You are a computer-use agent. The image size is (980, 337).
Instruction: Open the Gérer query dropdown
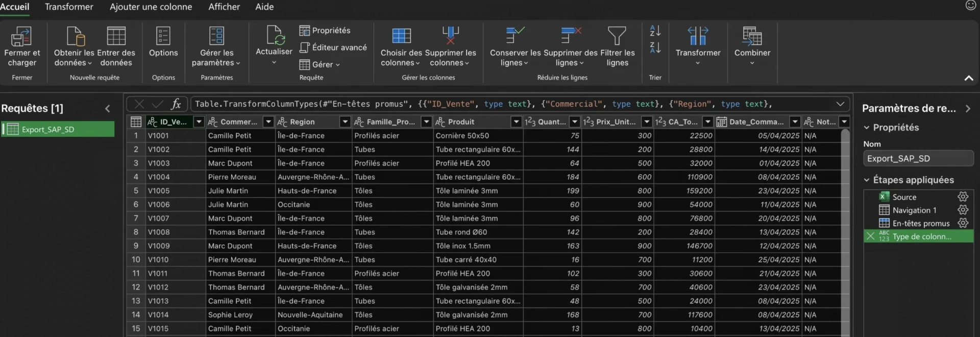(320, 64)
